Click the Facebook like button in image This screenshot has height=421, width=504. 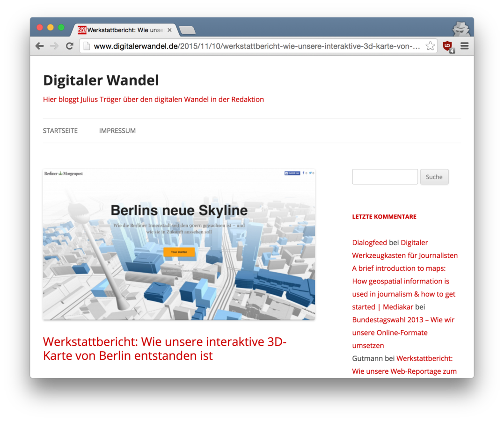pos(292,173)
